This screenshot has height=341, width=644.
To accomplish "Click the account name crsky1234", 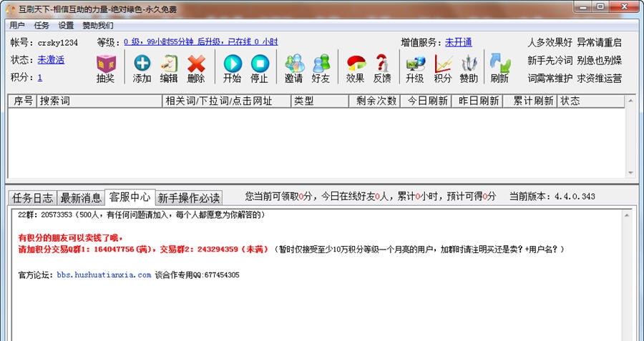I will coord(57,43).
